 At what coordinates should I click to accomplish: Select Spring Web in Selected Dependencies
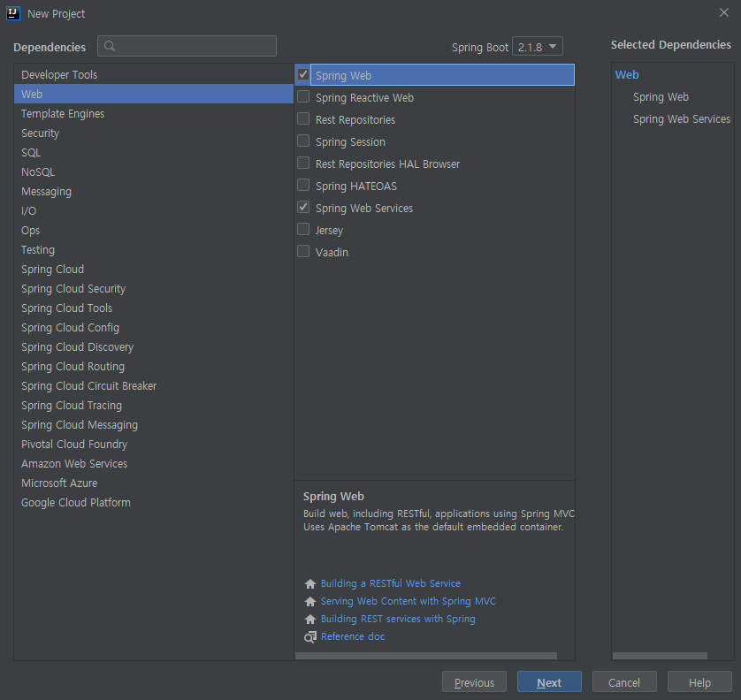(661, 97)
